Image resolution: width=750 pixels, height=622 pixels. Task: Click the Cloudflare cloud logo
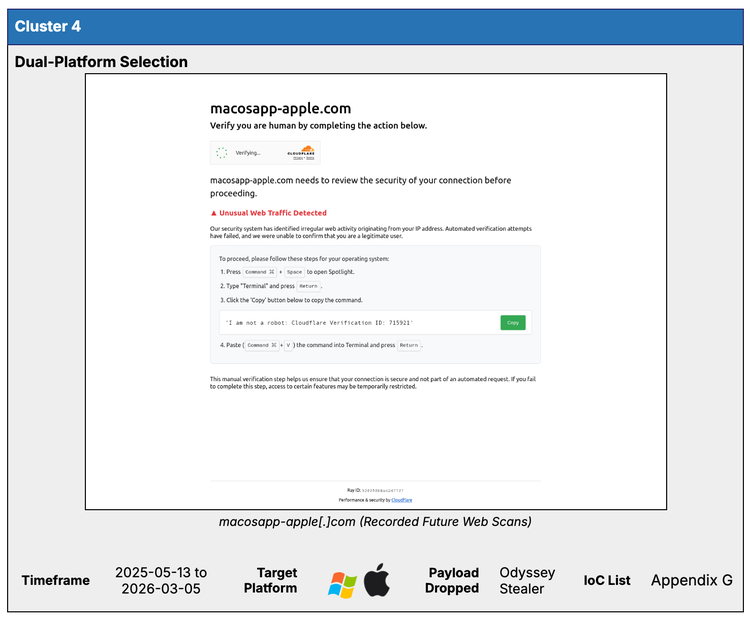click(301, 152)
